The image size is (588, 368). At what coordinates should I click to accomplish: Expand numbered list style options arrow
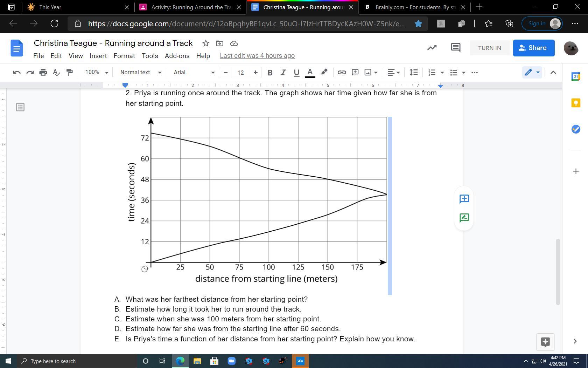click(442, 73)
